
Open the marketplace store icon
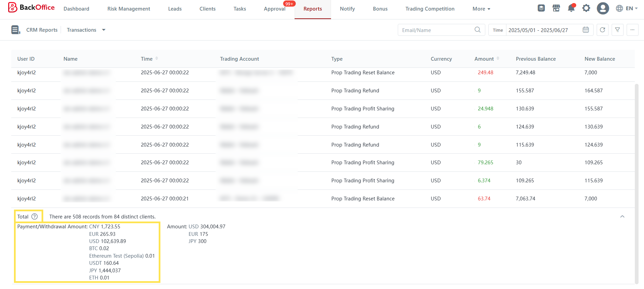(556, 8)
